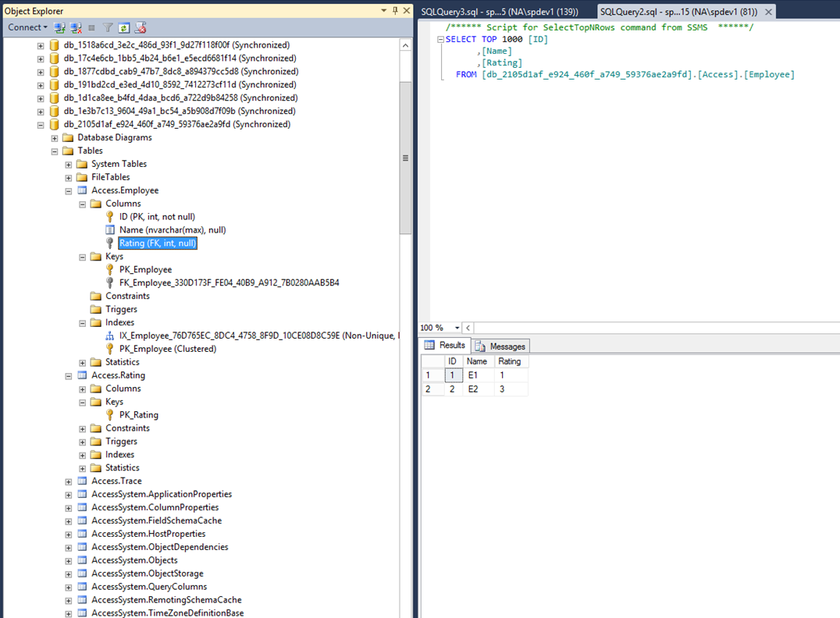The width and height of the screenshot is (840, 618).
Task: Refresh the Object Explorer tree
Action: click(x=126, y=27)
